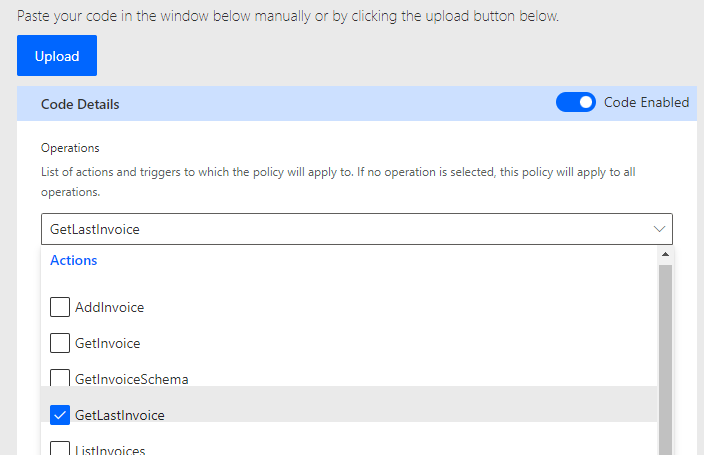Tick the GetInvoice checkbox box

(60, 343)
